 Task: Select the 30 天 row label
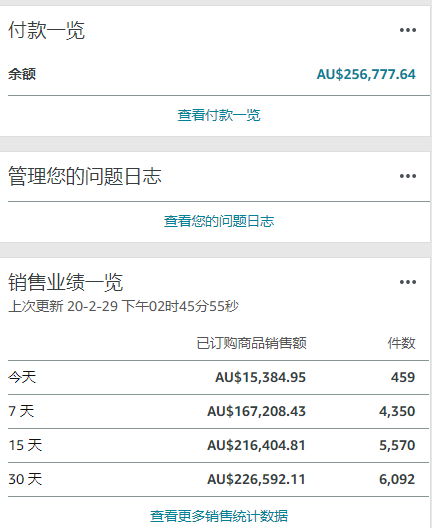pos(25,479)
